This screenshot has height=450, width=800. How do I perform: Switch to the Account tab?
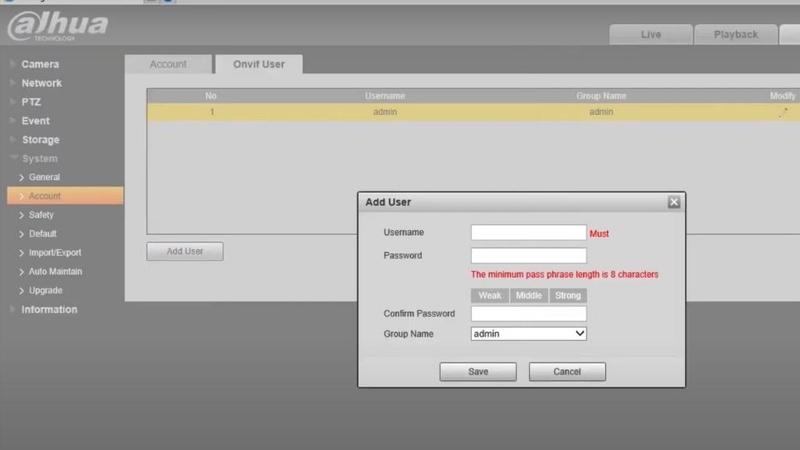(x=168, y=64)
